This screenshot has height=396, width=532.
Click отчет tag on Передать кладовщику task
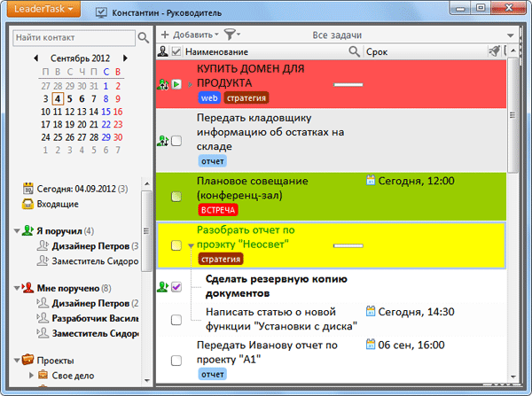[x=213, y=161]
